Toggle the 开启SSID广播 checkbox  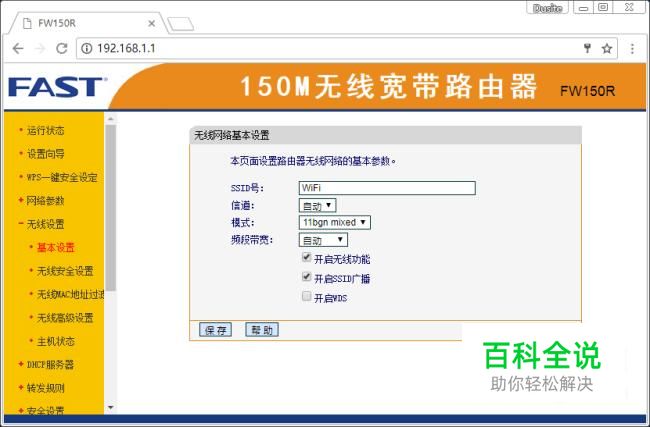tap(306, 277)
